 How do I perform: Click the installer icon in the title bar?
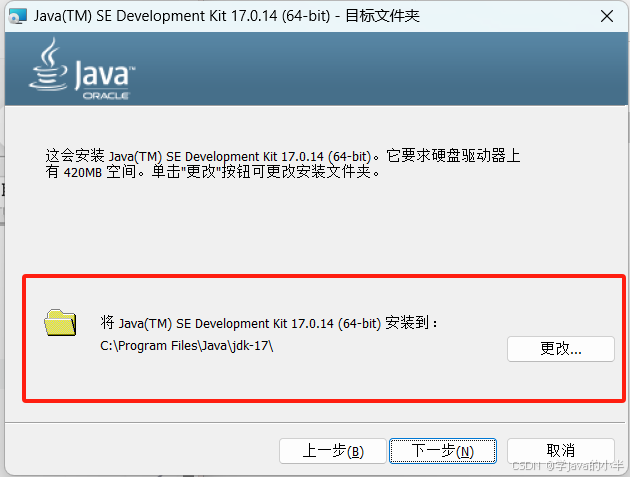click(18, 16)
